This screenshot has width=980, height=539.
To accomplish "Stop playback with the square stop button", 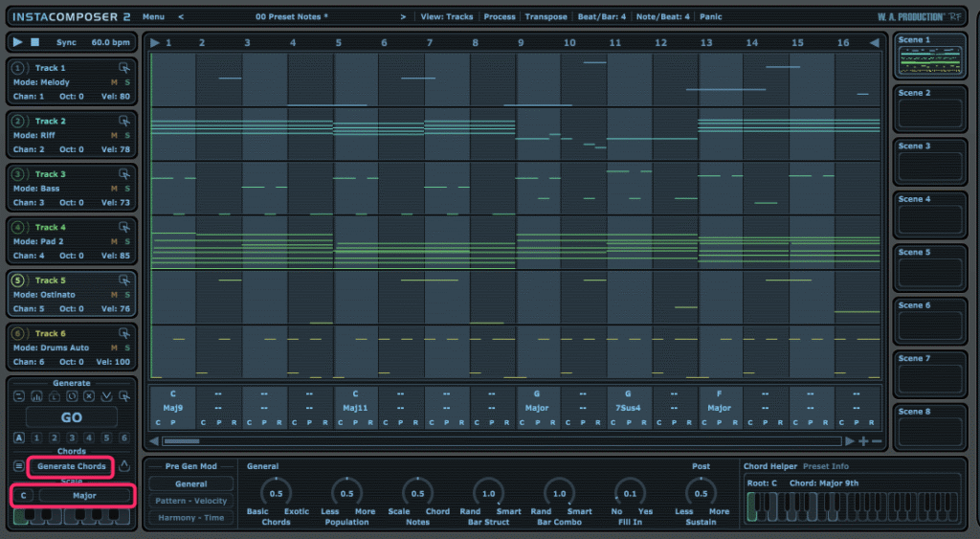I will tap(35, 42).
